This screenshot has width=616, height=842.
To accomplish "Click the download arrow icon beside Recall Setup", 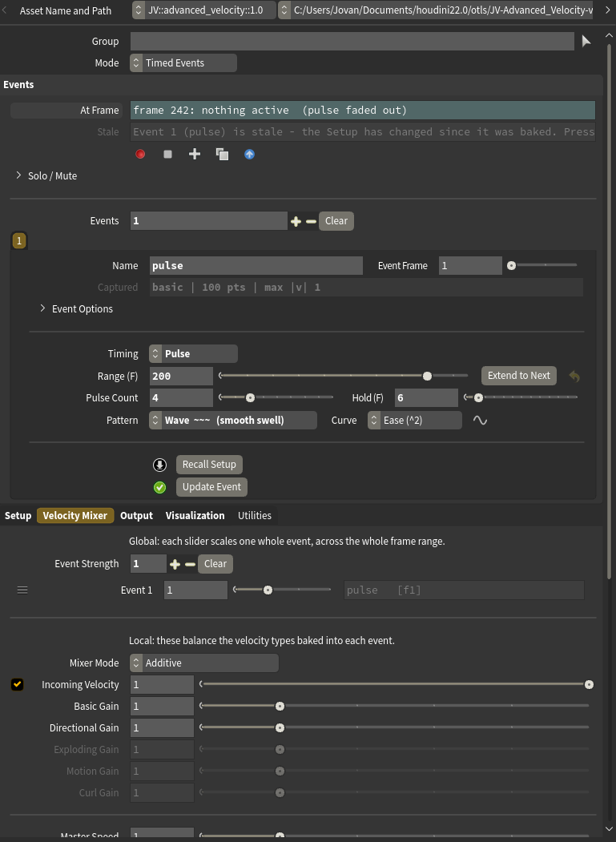I will coord(160,465).
